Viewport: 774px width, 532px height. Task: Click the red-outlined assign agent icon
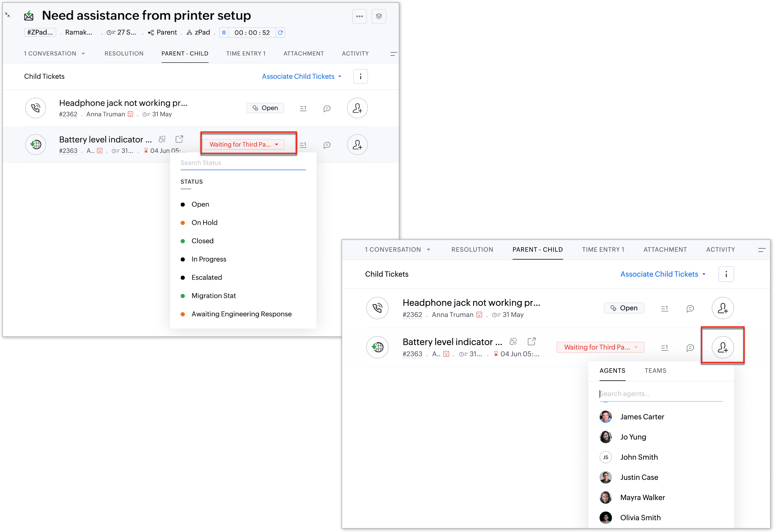pos(722,347)
